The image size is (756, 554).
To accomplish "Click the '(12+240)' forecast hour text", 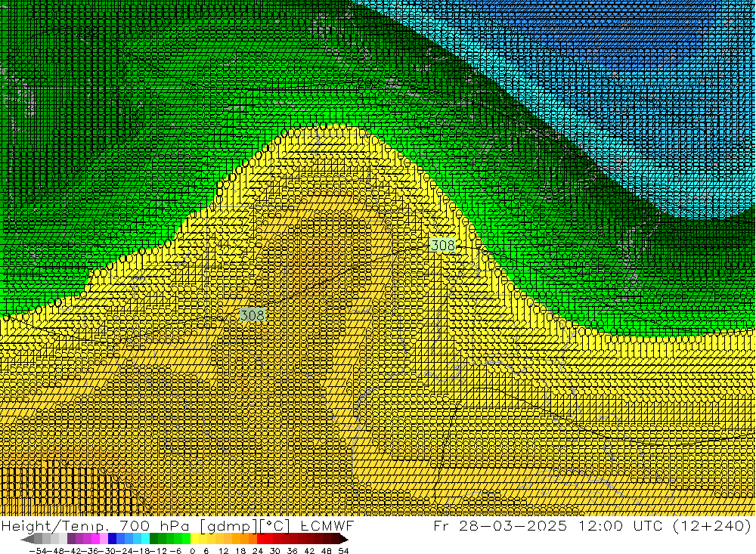I will pos(711,525).
